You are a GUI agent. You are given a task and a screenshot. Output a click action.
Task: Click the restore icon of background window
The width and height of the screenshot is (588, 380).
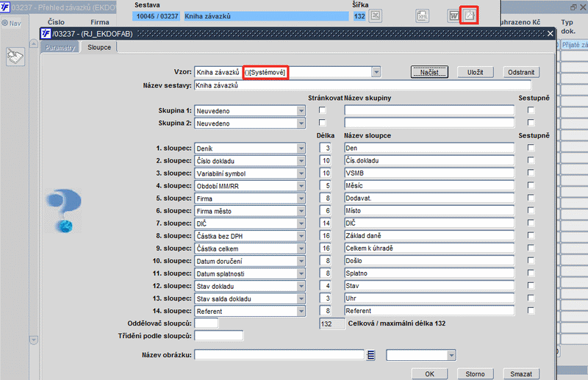pos(574,7)
